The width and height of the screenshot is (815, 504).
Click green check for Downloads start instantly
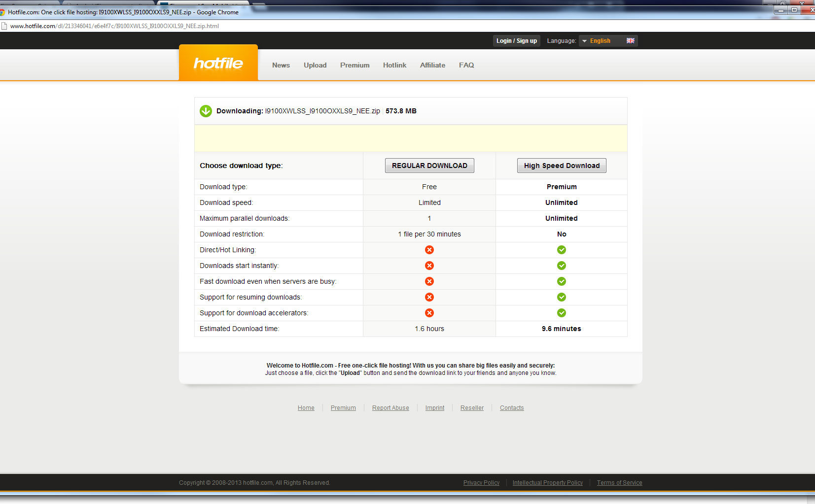tap(561, 266)
